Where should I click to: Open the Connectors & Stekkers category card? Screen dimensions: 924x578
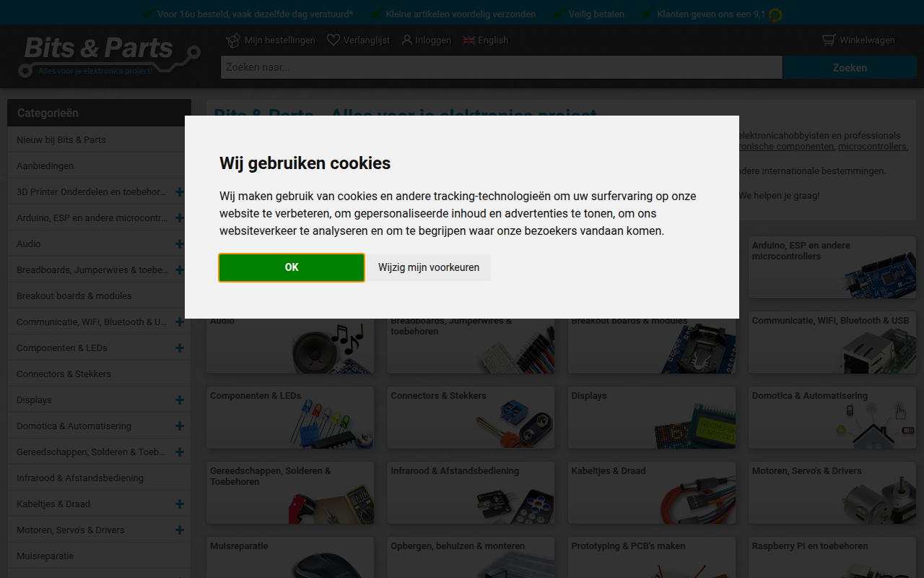coord(471,418)
